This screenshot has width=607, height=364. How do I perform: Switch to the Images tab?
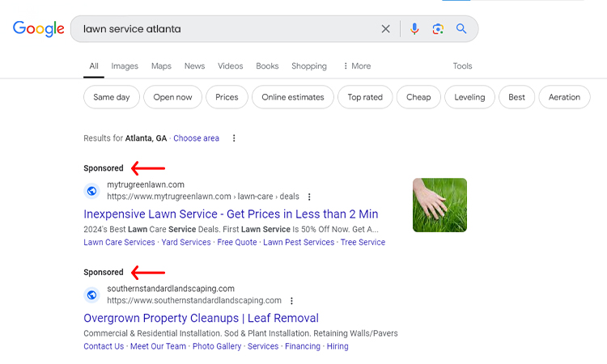125,66
